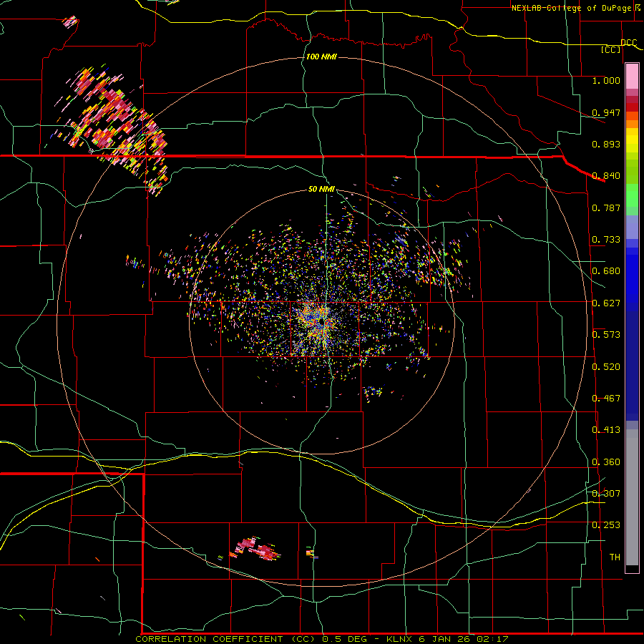Click the 0.253 scale value
The image size is (644, 644).
coord(606,525)
